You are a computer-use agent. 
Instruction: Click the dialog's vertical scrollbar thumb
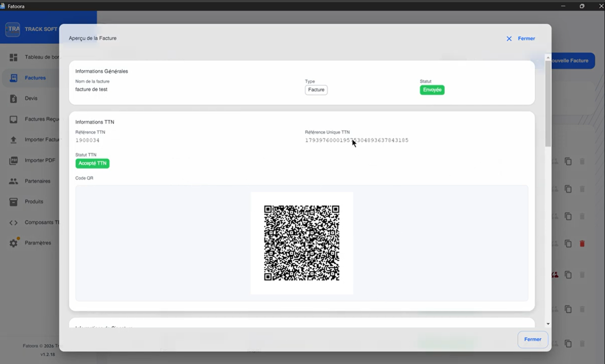(548, 104)
